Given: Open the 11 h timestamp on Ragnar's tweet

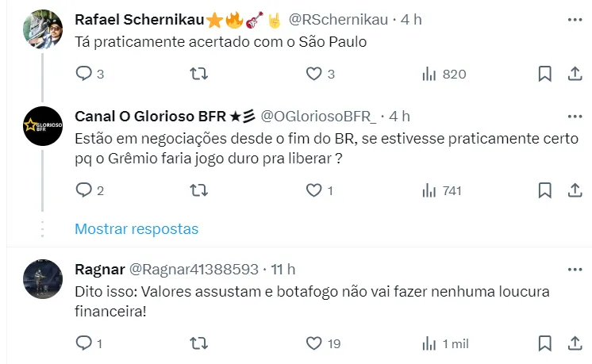Looking at the screenshot, I should pos(283,269).
